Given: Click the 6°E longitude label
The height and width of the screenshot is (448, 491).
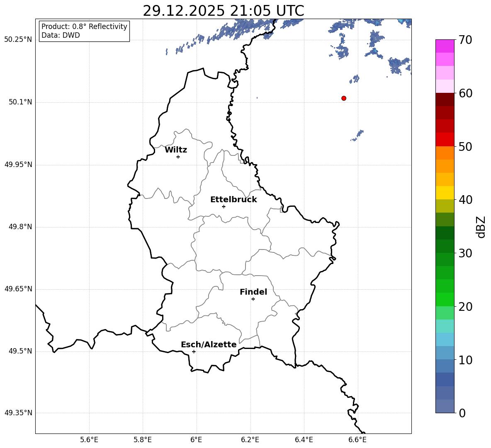Looking at the screenshot, I should (x=196, y=440).
